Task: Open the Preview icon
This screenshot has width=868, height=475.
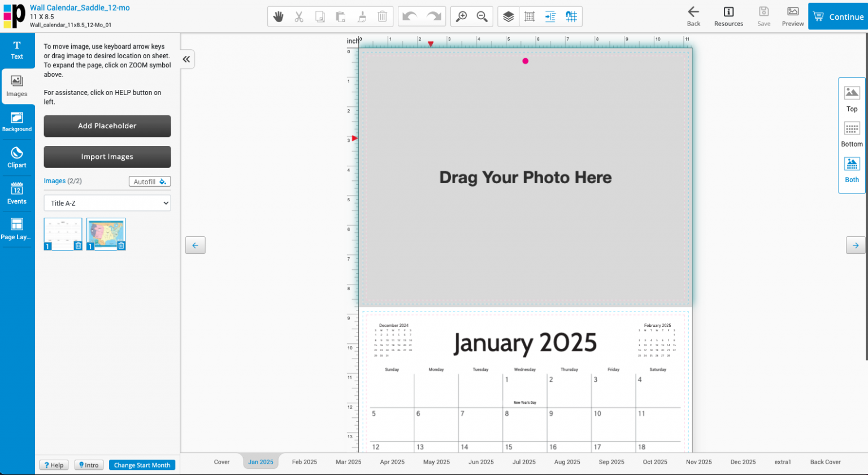Action: click(793, 17)
